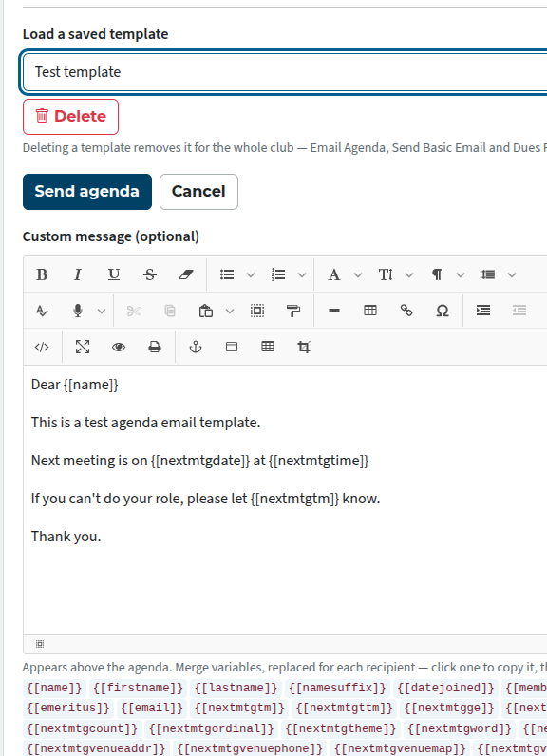
Task: Click the font size TI icon
Action: [386, 274]
